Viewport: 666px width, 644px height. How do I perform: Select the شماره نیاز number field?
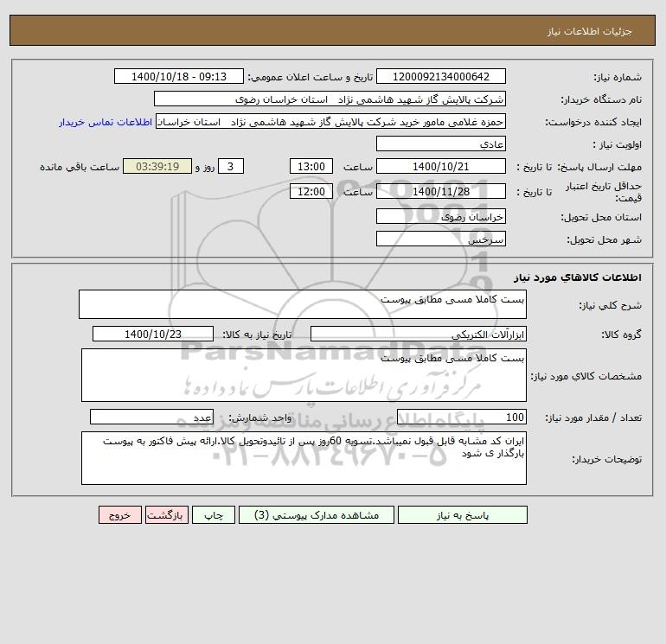point(442,77)
